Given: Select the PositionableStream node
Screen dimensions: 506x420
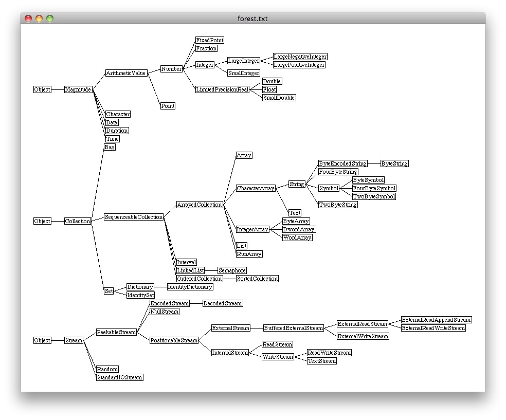Looking at the screenshot, I should pos(174,340).
